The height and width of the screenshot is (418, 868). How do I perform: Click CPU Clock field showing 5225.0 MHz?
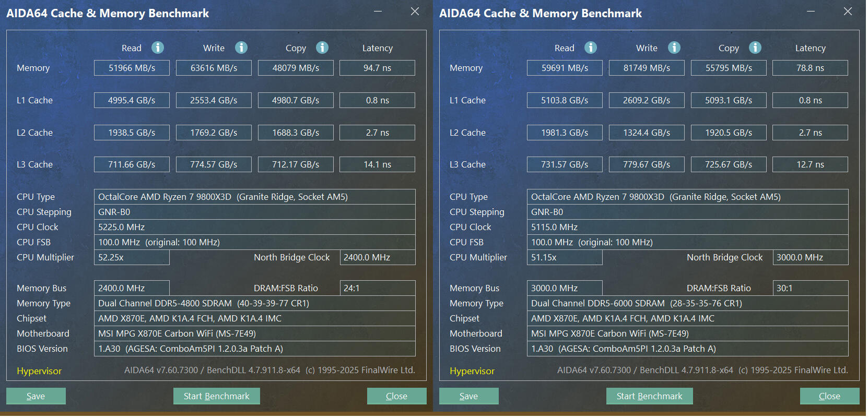click(x=255, y=227)
